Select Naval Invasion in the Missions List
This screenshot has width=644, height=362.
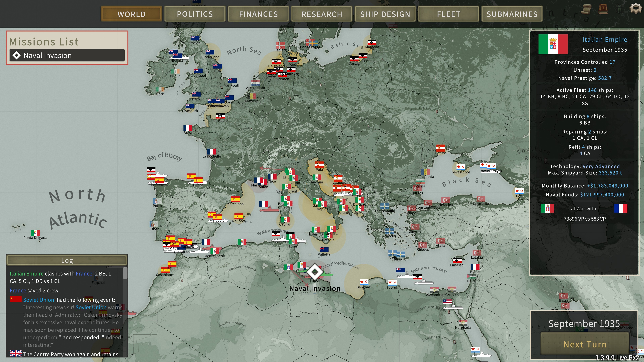coord(67,55)
